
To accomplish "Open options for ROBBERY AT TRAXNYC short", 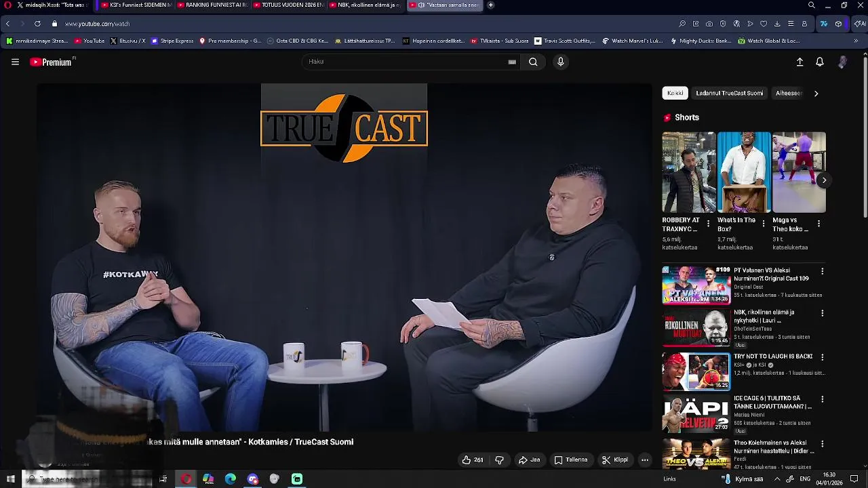I will [x=708, y=224].
